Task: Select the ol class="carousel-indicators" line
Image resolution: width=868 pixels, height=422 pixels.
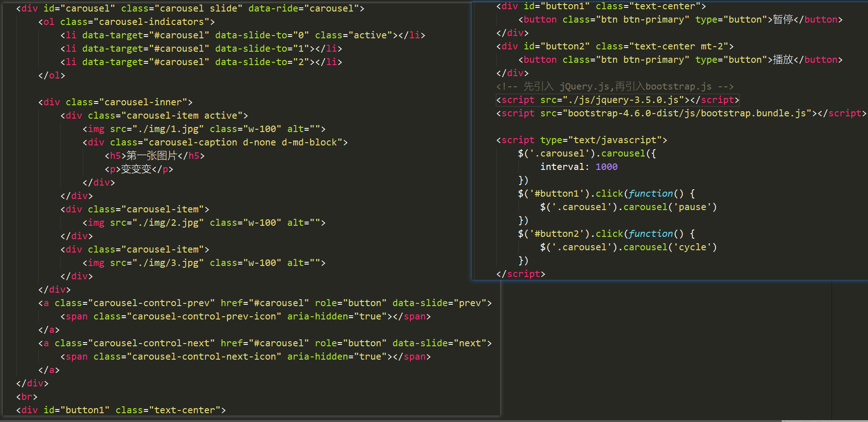Action: coord(127,22)
